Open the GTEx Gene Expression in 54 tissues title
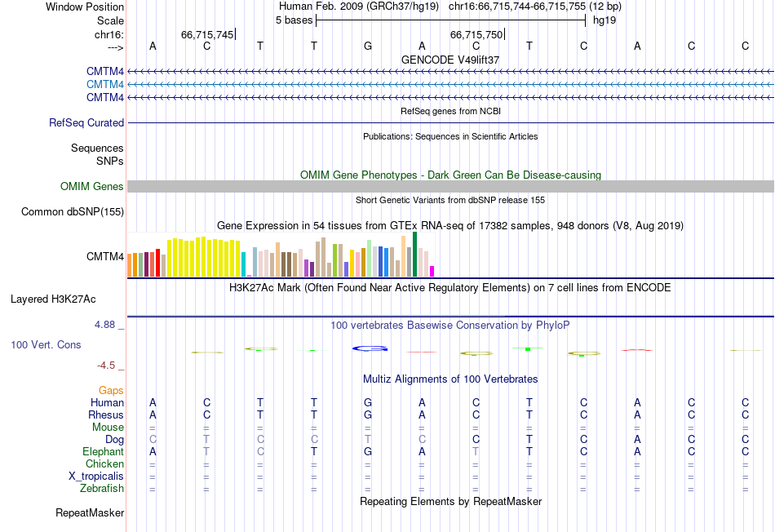Screen dimensions: 775x532 [x=450, y=225]
